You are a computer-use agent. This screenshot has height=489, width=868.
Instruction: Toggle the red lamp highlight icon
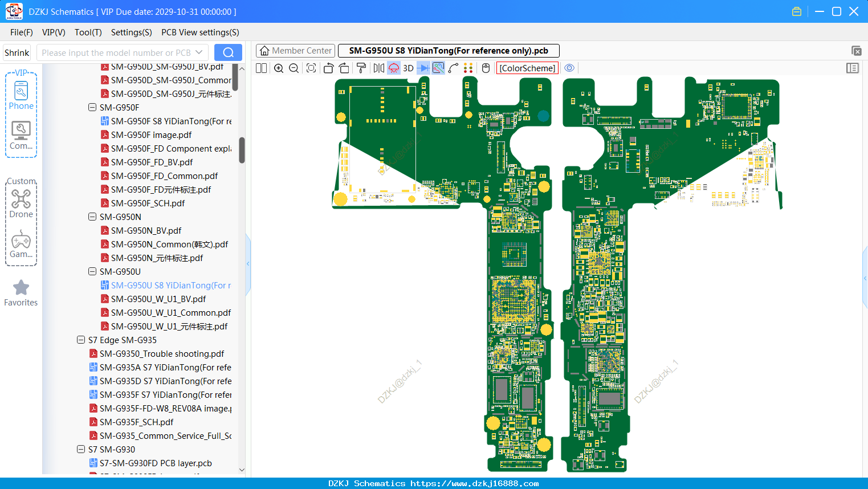[x=394, y=68]
